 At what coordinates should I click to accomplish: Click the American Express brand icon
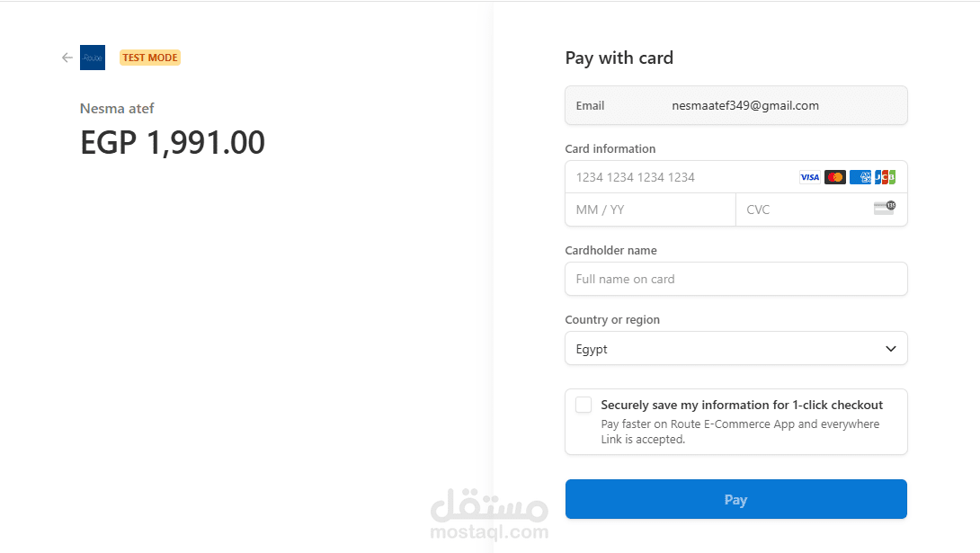(860, 177)
